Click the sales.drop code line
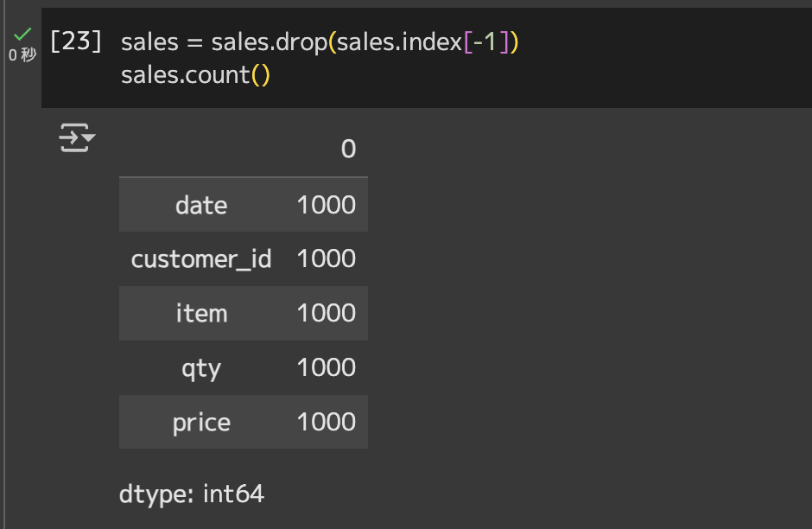812x529 pixels. [x=320, y=42]
